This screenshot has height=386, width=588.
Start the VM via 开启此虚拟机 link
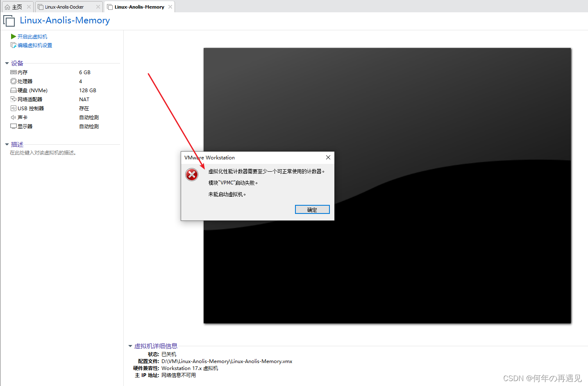[32, 36]
